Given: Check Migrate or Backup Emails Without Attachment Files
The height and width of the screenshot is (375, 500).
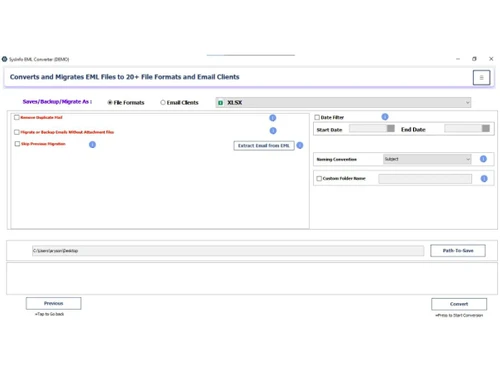Looking at the screenshot, I should click(17, 132).
